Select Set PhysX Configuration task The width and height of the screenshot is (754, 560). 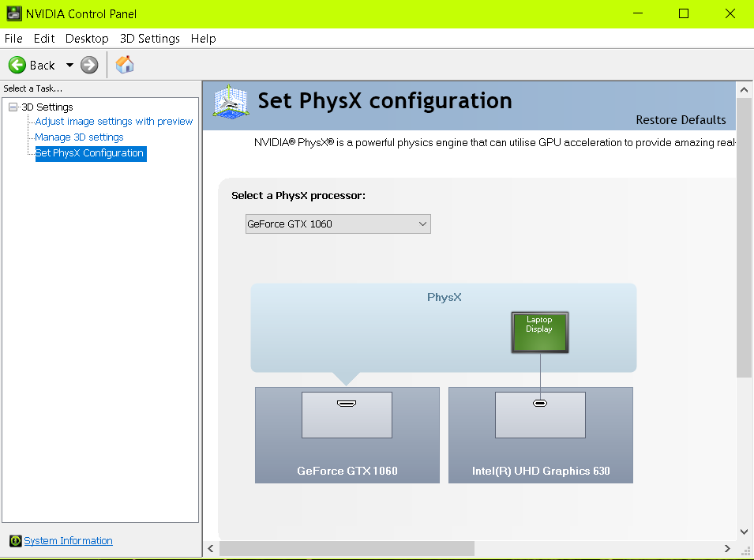[x=89, y=153]
